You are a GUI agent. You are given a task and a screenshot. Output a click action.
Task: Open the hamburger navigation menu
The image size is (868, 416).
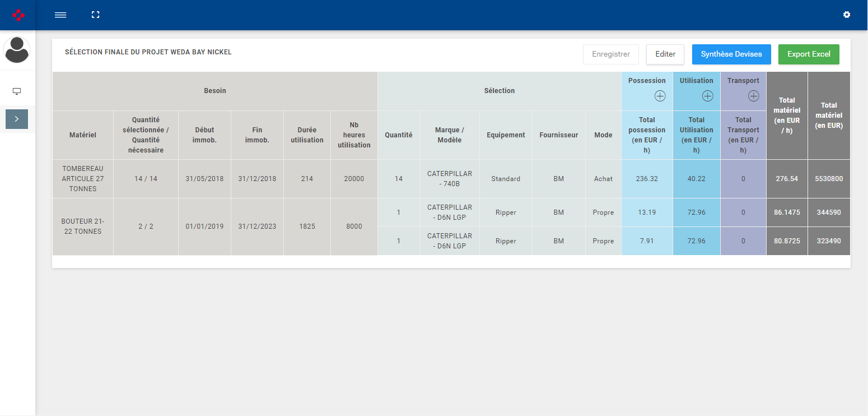[60, 15]
